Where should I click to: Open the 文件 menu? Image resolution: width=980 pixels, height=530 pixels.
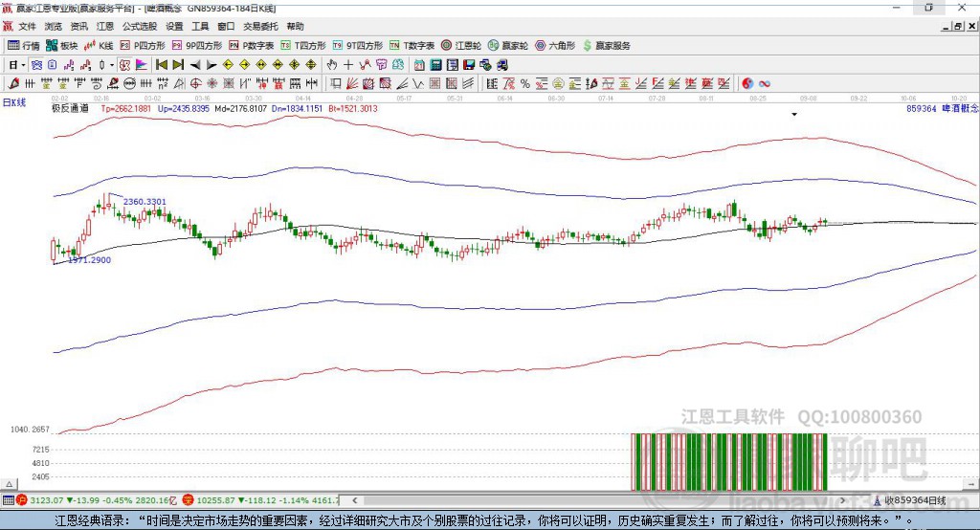click(x=27, y=26)
